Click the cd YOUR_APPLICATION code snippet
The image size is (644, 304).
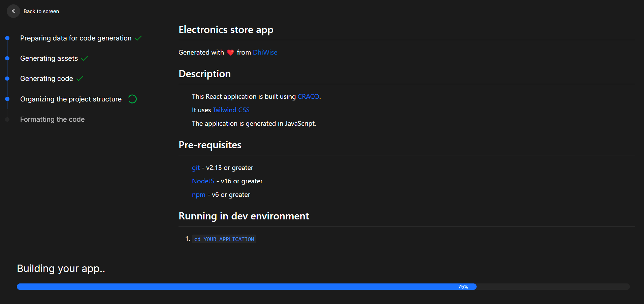pyautogui.click(x=224, y=239)
